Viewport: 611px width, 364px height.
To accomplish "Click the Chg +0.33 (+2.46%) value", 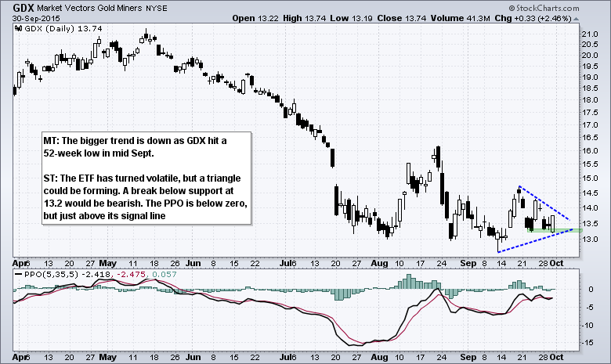I will click(533, 18).
